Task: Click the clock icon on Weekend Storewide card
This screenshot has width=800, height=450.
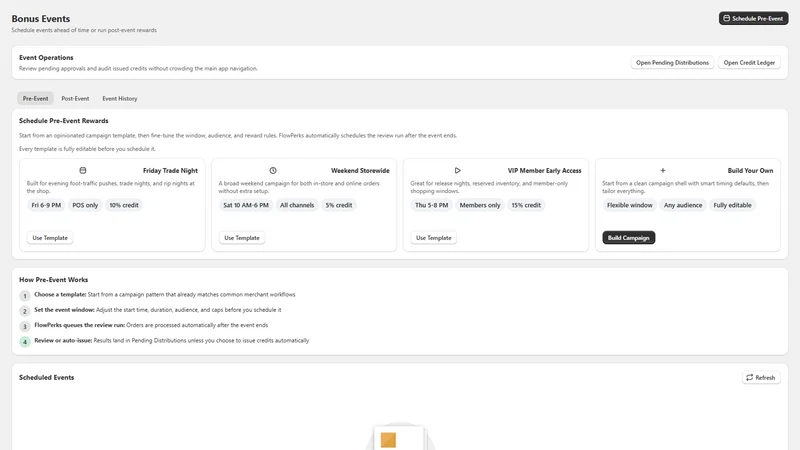Action: pyautogui.click(x=273, y=170)
